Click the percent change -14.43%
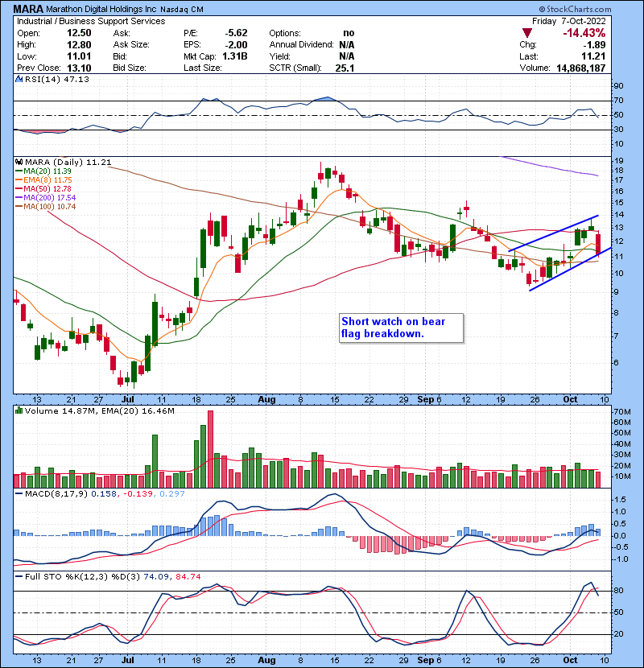 [x=584, y=33]
